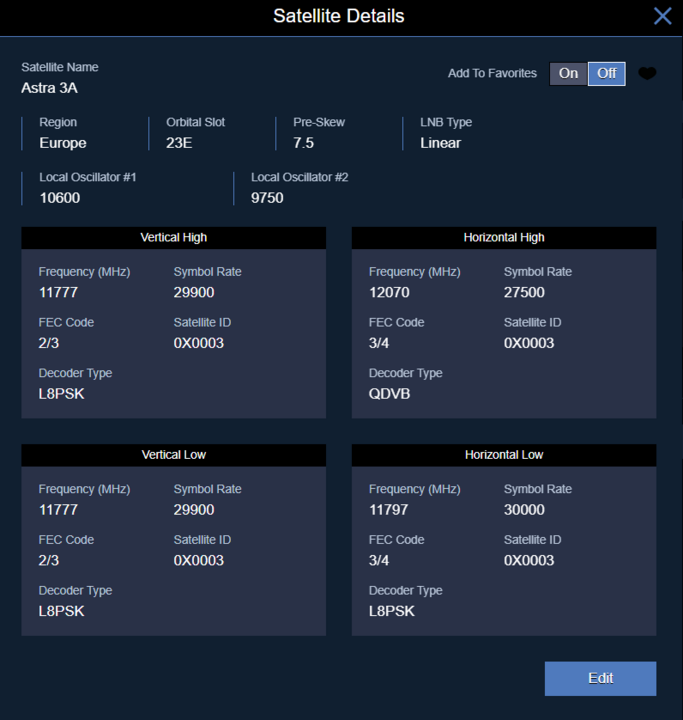Click Horizontal High frequency 12070
This screenshot has height=720, width=683.
click(388, 293)
